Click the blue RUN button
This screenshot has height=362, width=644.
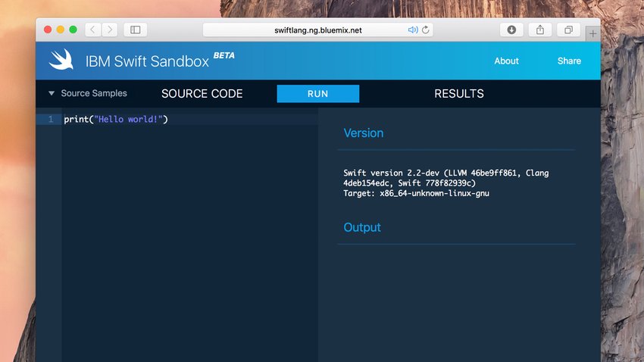(x=318, y=94)
